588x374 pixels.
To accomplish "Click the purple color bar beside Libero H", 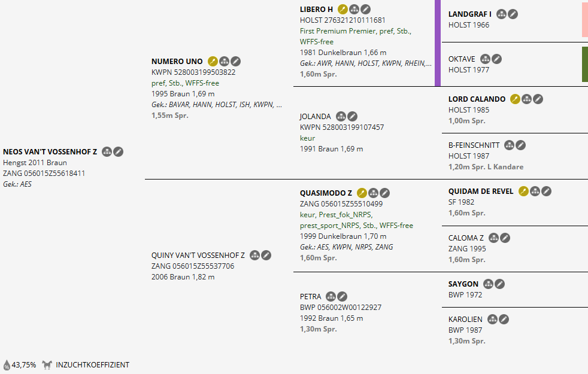I will pos(438,43).
